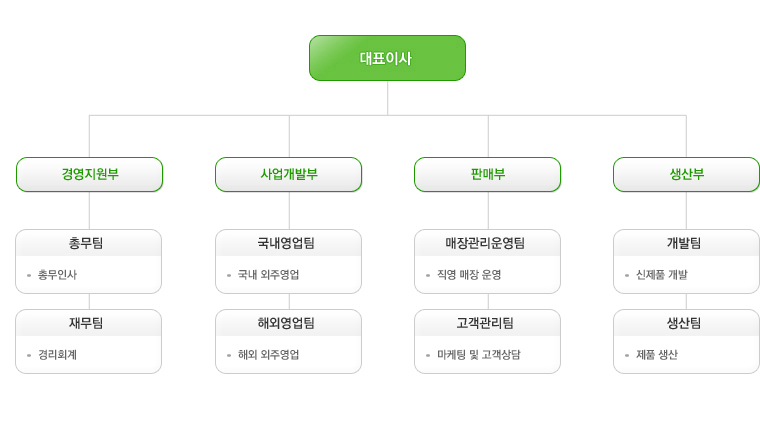Select the 국내 외주영업 item

pos(268,275)
